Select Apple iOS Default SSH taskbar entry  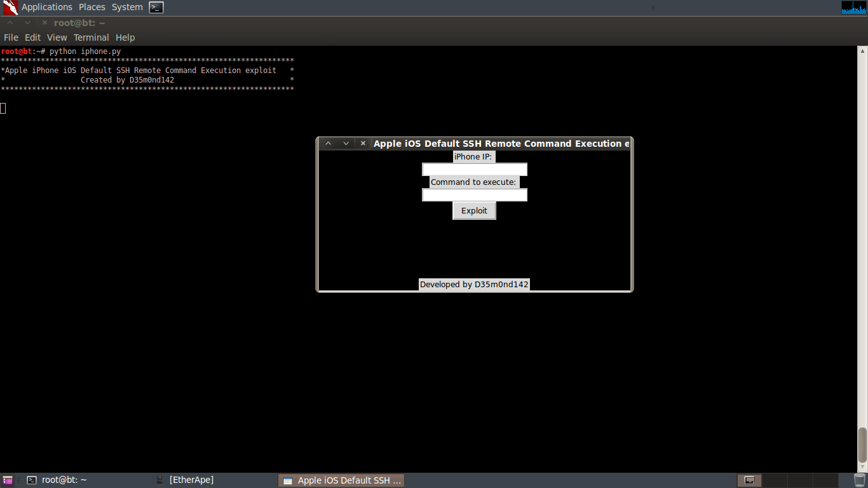click(341, 480)
